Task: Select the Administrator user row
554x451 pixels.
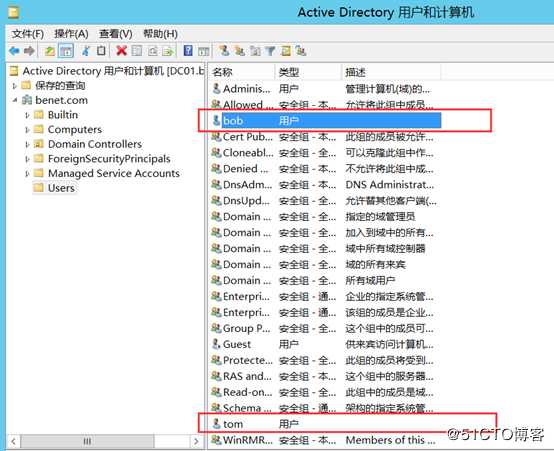Action: (325, 89)
